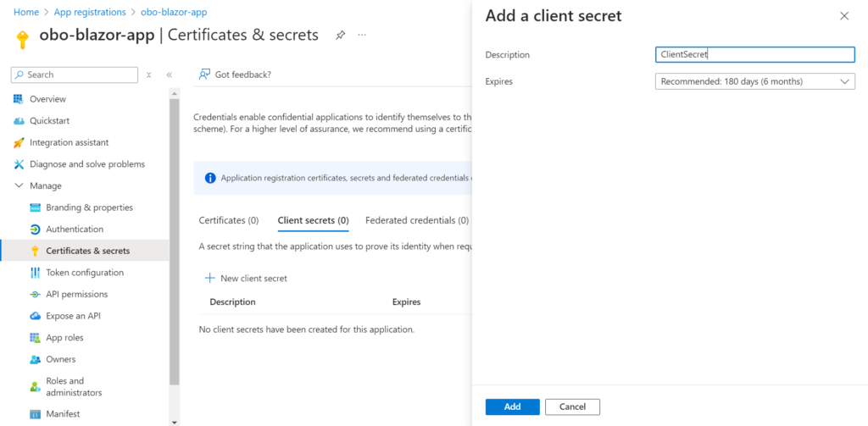Click the Description input field
Viewport: 868px width, 426px height.
point(755,55)
